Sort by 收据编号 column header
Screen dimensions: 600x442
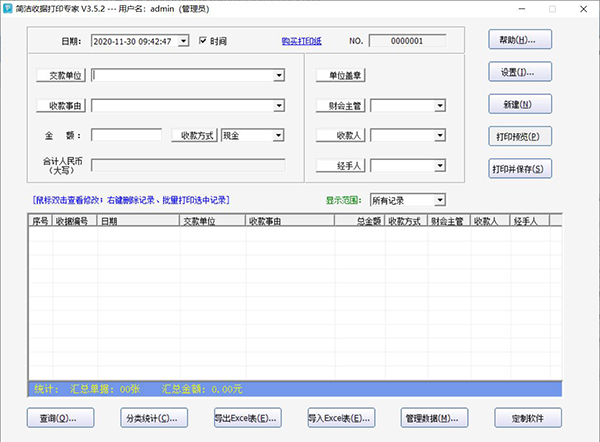click(x=74, y=222)
